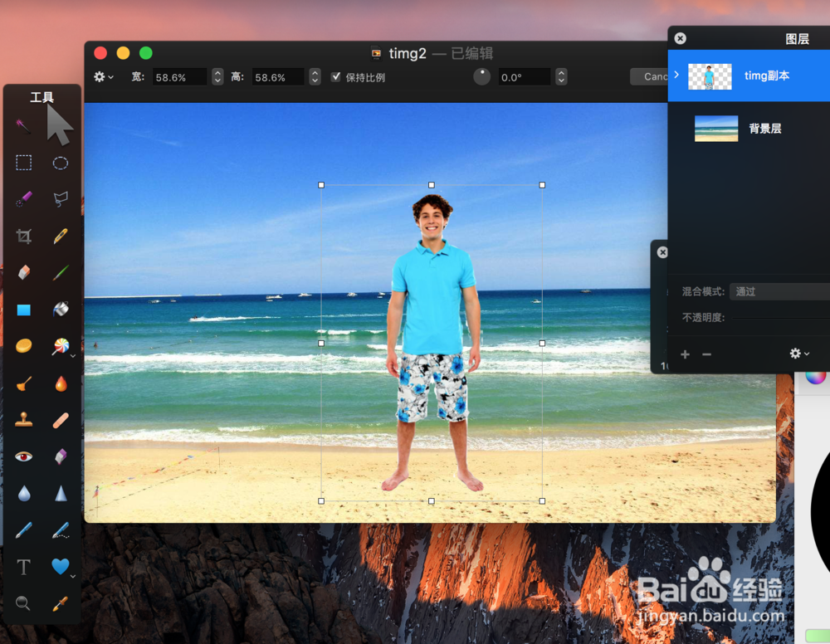Click the top-center transform handle

[432, 185]
